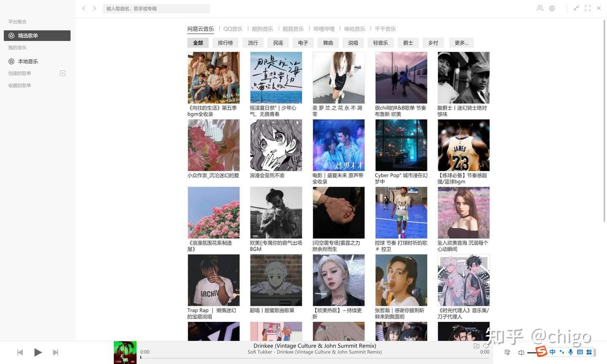Viewport: 607px width, 364px height.
Task: Open 浪漫会至死不渝 playlist cover
Action: point(276,145)
